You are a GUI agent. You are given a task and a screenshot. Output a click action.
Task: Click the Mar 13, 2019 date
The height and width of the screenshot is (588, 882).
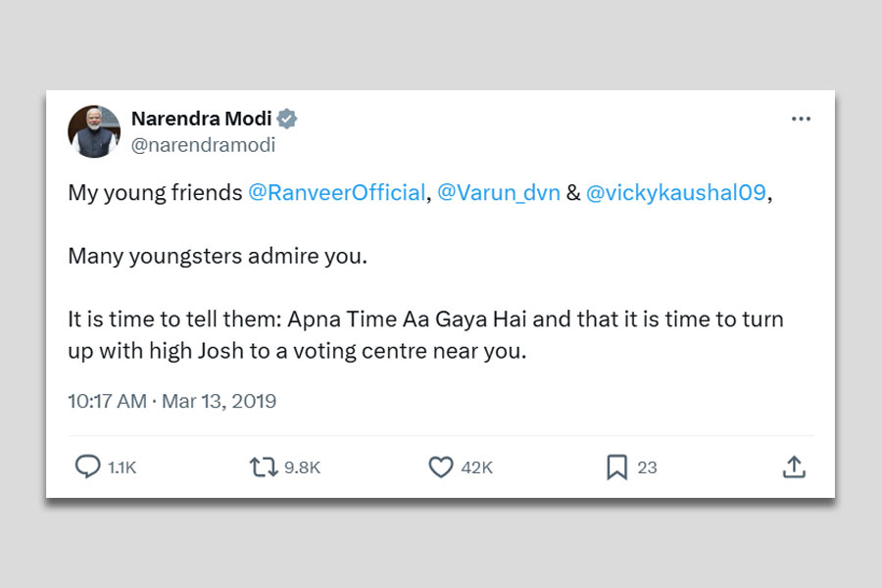coord(219,401)
